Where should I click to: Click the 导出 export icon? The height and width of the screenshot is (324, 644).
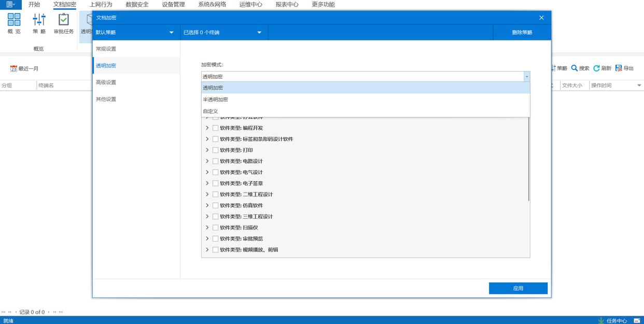point(619,68)
